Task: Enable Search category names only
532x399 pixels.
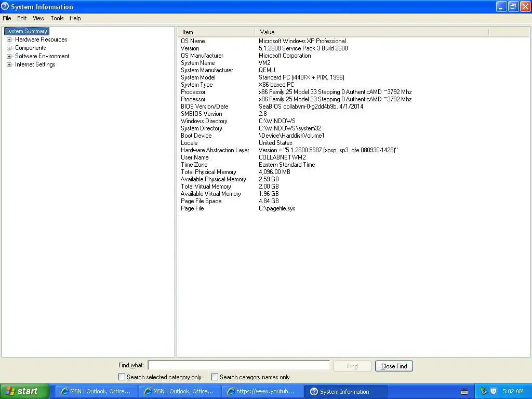Action: tap(215, 377)
